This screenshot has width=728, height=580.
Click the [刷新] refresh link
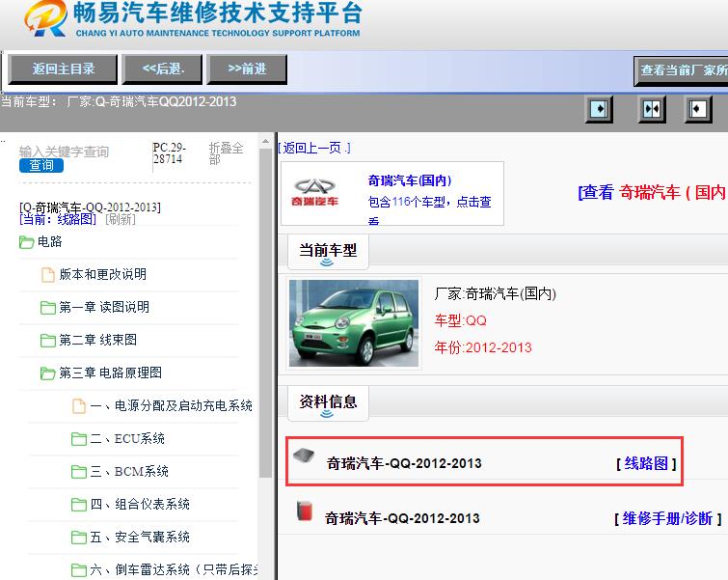point(121,219)
